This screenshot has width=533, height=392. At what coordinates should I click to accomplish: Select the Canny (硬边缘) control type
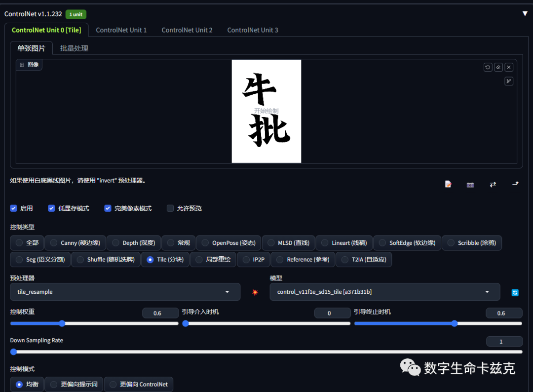[76, 243]
